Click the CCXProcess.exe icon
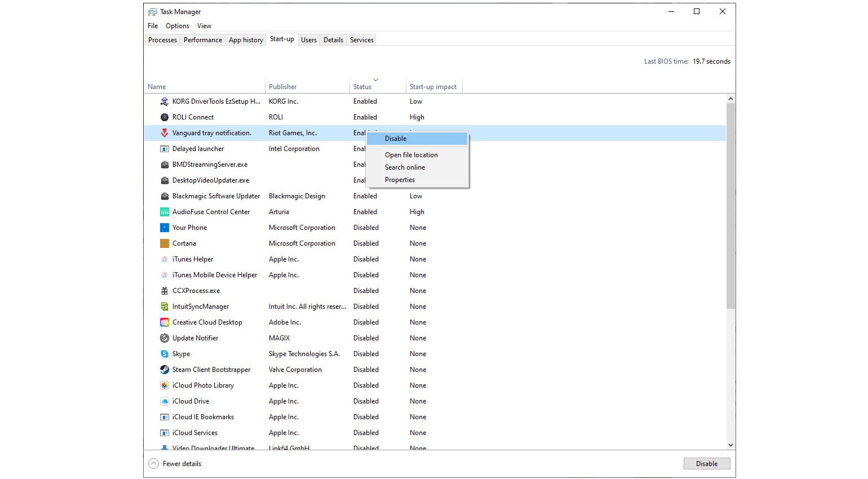The image size is (868, 479). point(165,291)
